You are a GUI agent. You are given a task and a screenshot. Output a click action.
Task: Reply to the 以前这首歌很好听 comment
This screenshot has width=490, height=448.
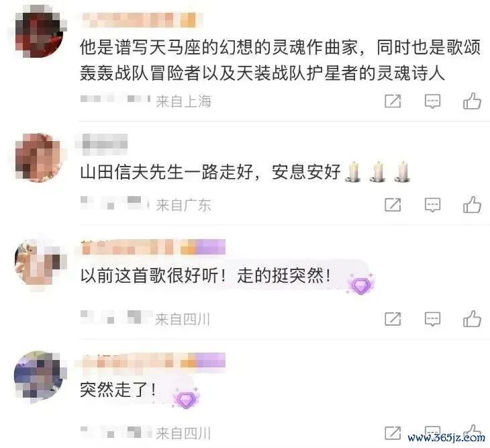432,319
